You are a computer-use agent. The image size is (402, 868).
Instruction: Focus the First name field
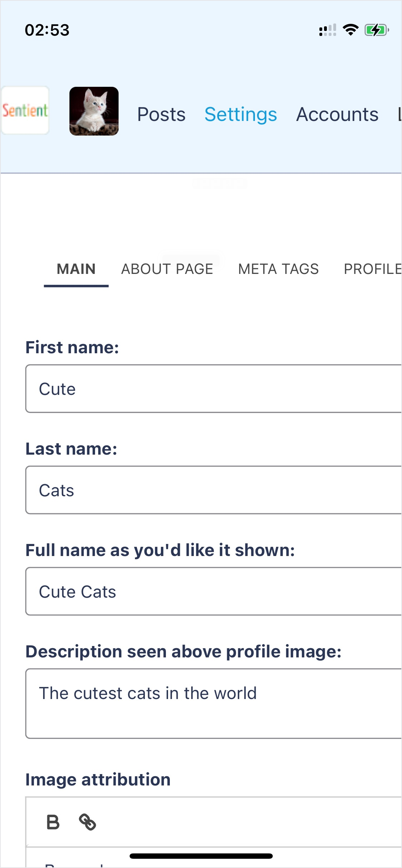click(214, 389)
